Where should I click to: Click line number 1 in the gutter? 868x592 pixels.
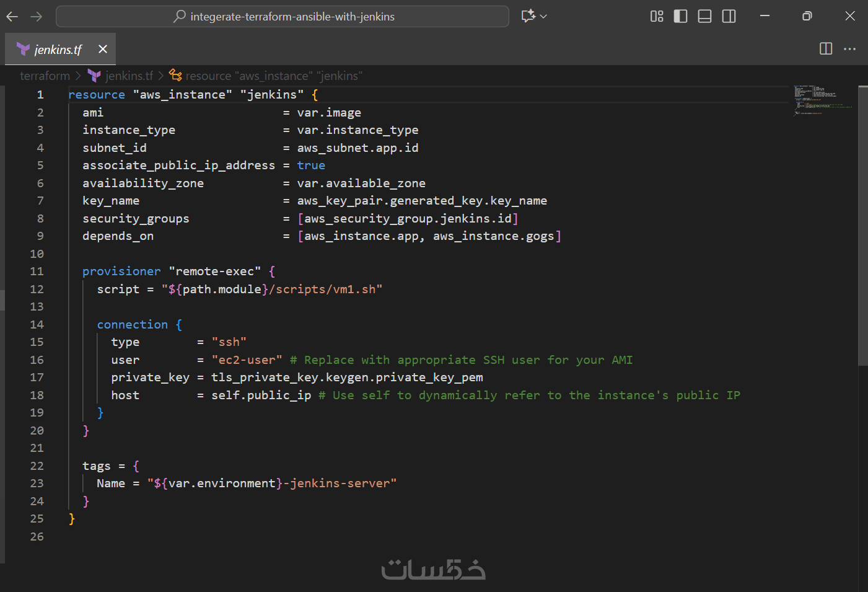pyautogui.click(x=40, y=95)
